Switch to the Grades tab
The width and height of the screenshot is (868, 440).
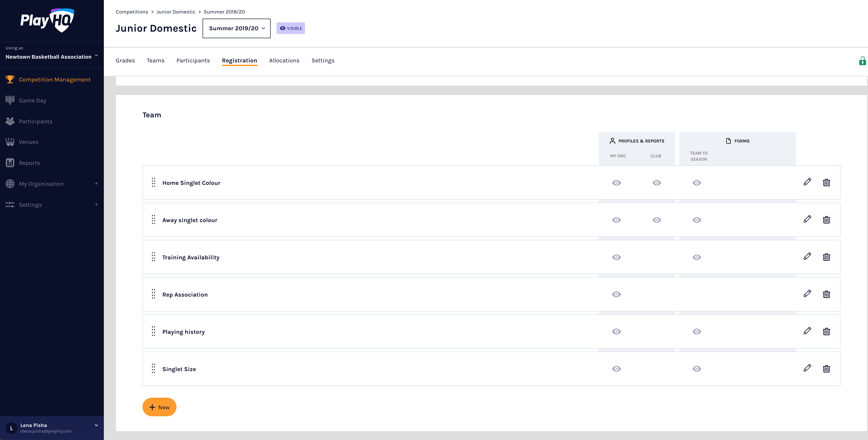pos(125,60)
